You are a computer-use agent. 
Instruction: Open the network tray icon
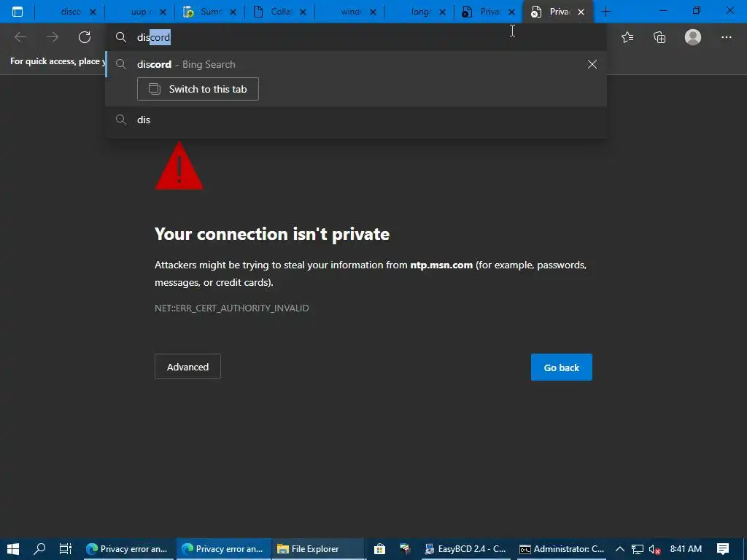point(638,549)
